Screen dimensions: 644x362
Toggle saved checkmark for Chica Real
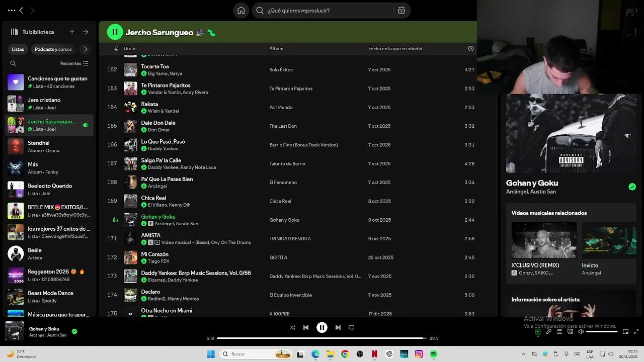144,205
